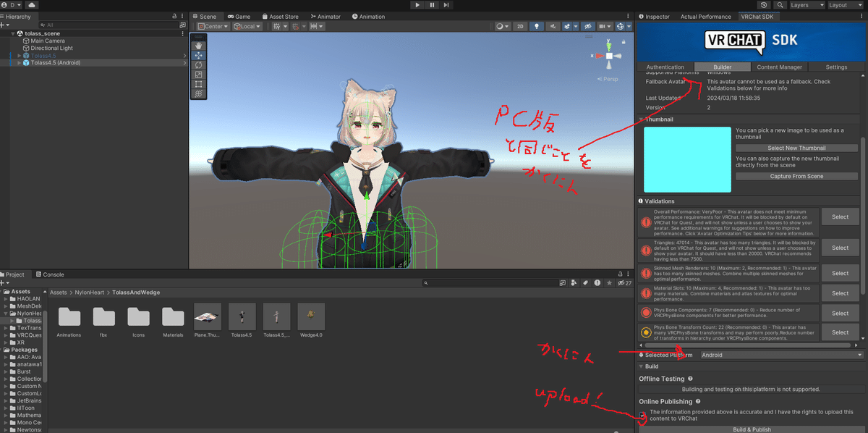Open the Local rotation mode dropdown

(x=249, y=26)
